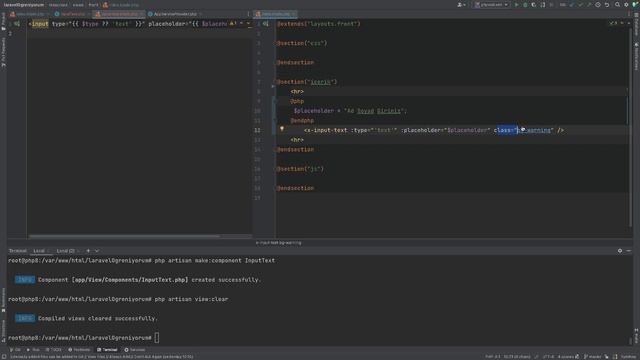Collapse the @section fold on line 7

[275, 82]
